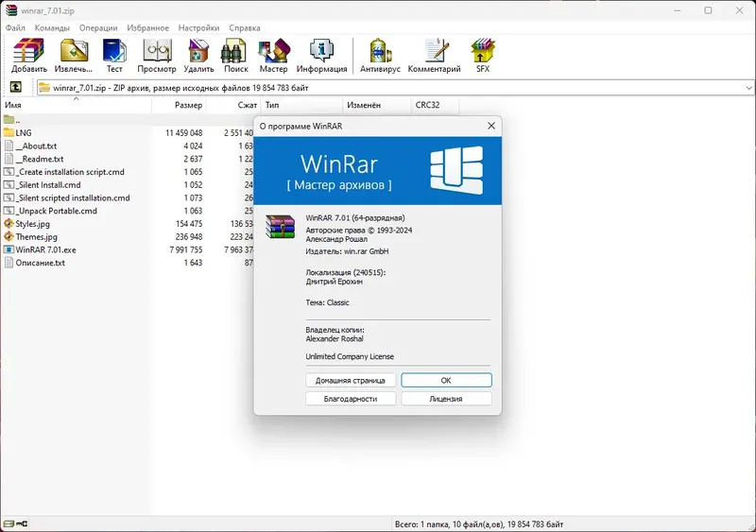756x532 pixels.
Task: Click the WinRAR 7.01 (64-разрядная) version text
Action: tap(355, 218)
